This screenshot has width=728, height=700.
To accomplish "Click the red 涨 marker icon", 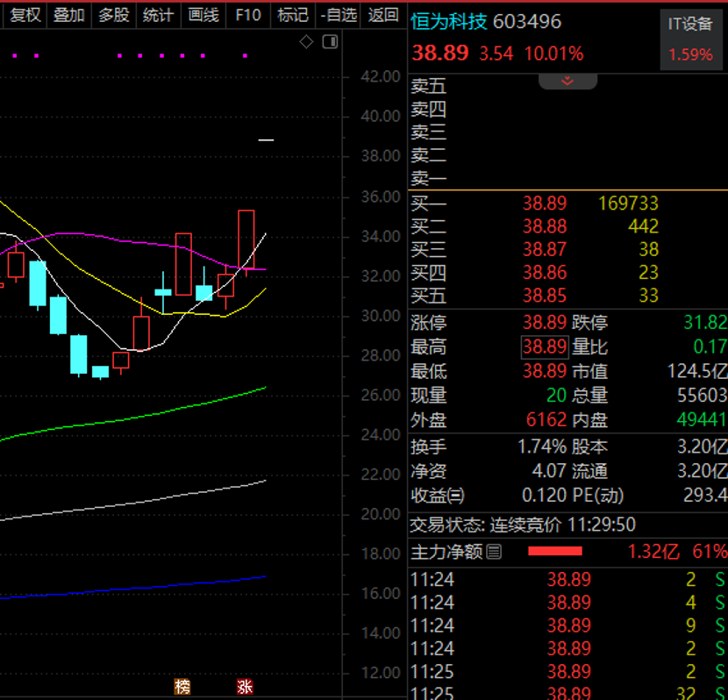I will 244,687.
